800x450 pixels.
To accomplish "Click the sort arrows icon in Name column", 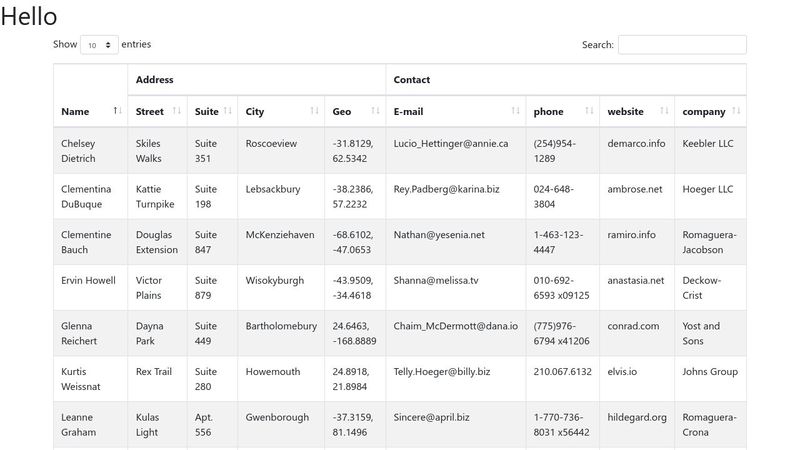I will tap(117, 111).
